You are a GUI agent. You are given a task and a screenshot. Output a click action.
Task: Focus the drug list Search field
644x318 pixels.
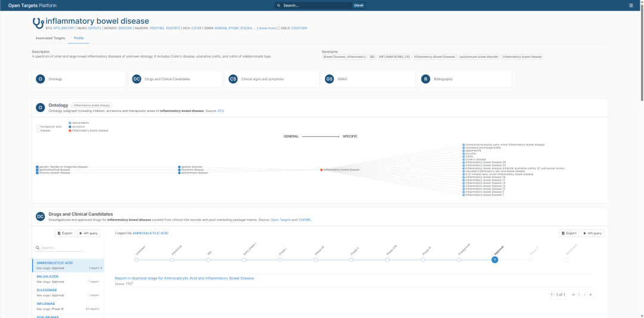tap(60, 248)
